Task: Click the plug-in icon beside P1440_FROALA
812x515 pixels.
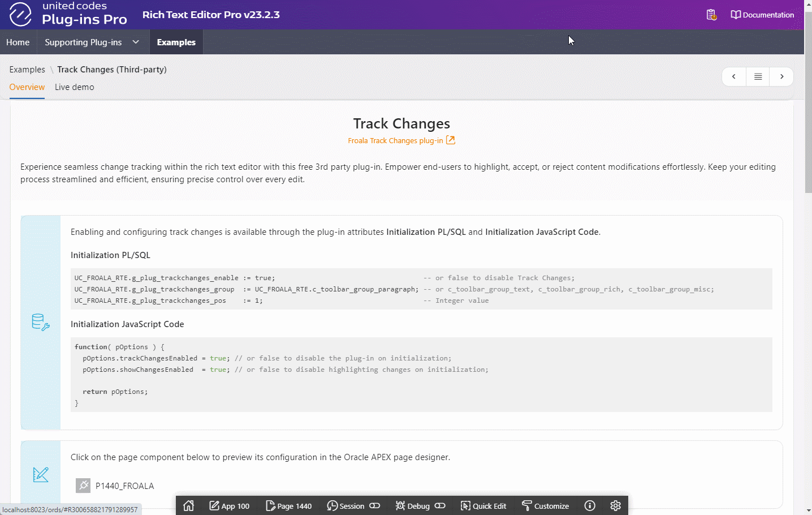Action: (83, 486)
